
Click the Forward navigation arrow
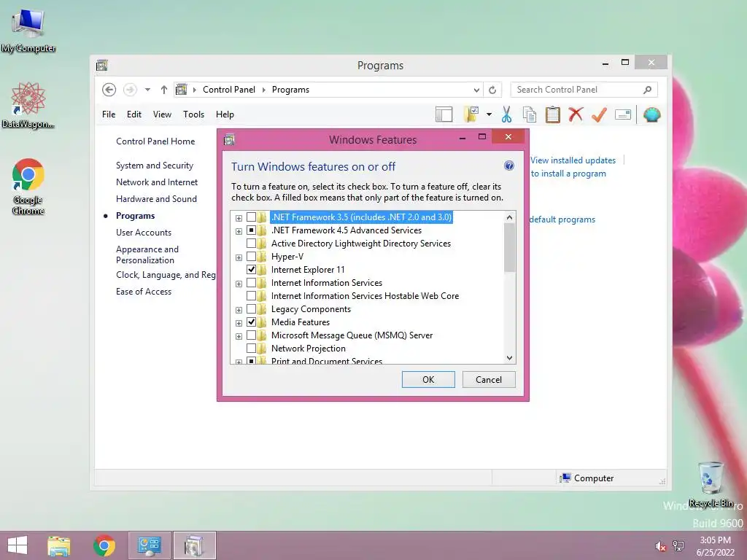tap(130, 90)
